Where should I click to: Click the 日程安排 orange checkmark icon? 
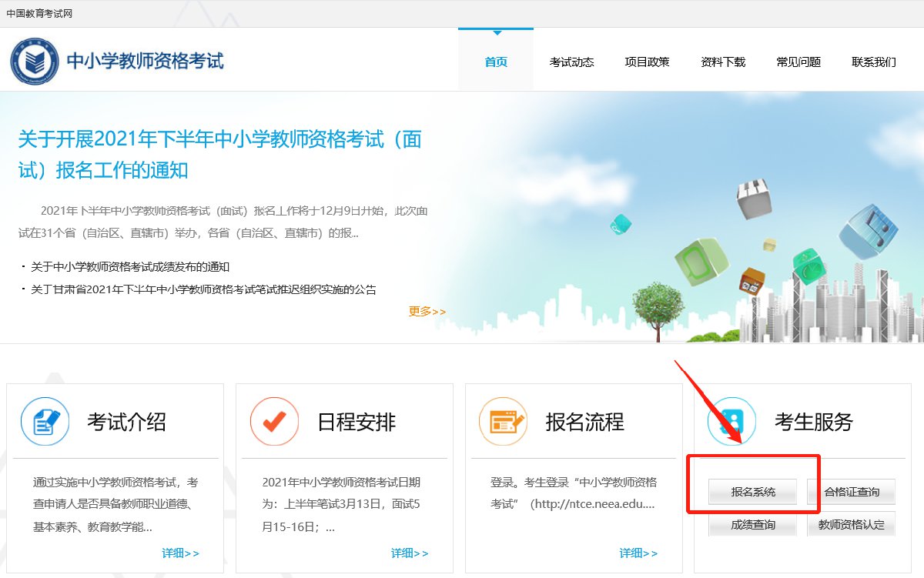tap(274, 421)
